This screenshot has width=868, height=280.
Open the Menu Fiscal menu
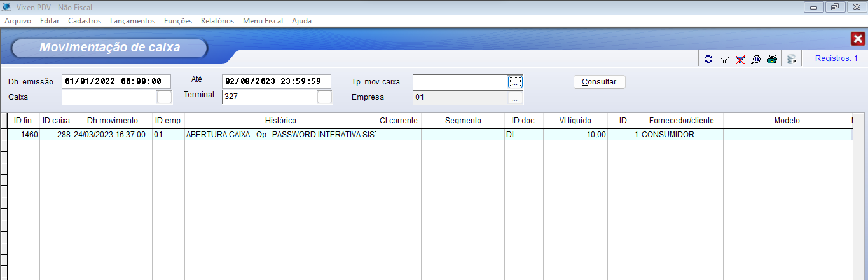click(263, 21)
